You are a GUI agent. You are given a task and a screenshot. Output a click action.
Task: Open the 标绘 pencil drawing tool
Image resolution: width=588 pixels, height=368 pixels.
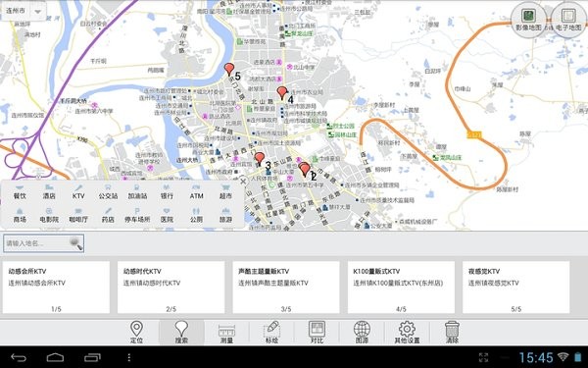pos(271,333)
